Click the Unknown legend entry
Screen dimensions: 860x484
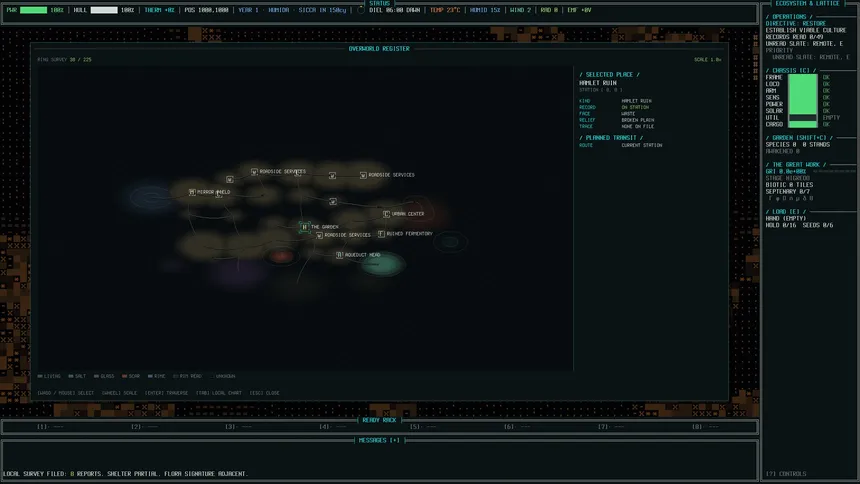click(x=223, y=376)
